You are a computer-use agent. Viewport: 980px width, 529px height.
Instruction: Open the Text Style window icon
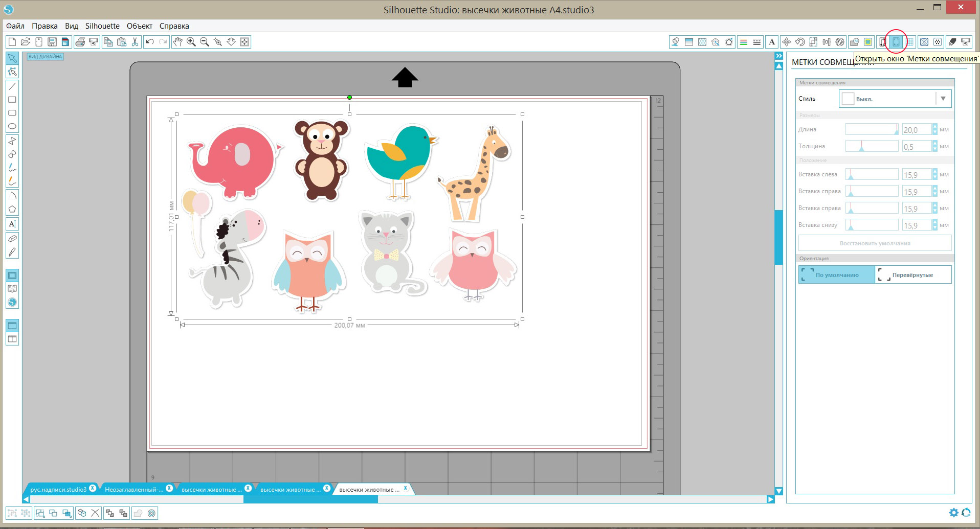point(772,42)
